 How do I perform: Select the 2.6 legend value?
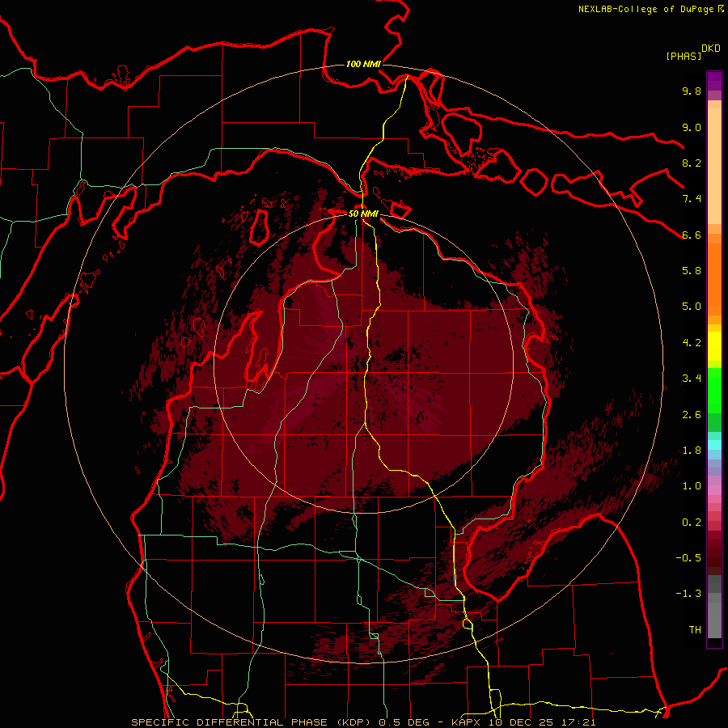click(692, 415)
